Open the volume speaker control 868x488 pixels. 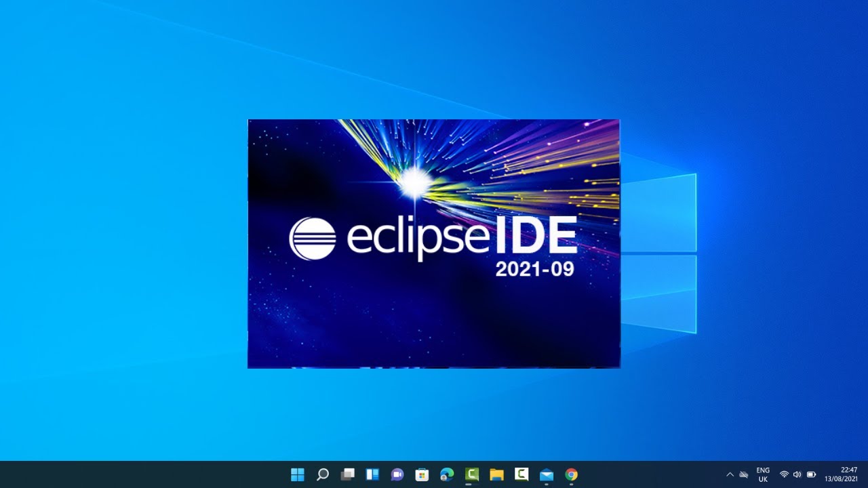tap(797, 474)
